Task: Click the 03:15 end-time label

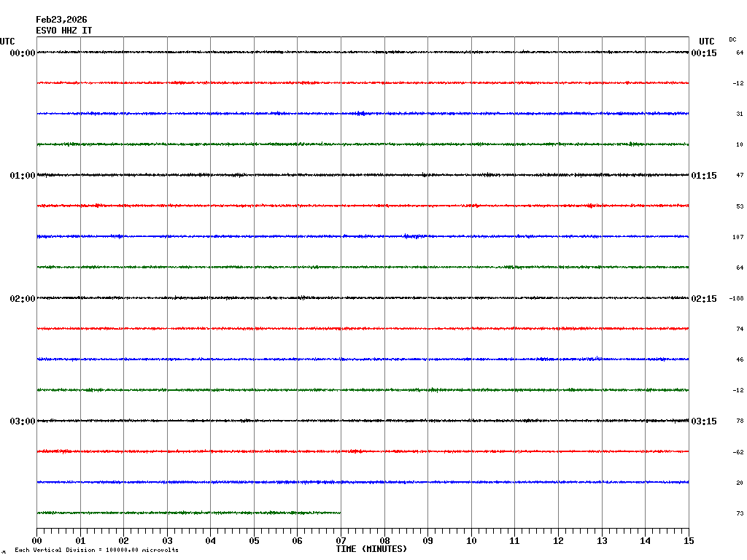Action: click(704, 421)
